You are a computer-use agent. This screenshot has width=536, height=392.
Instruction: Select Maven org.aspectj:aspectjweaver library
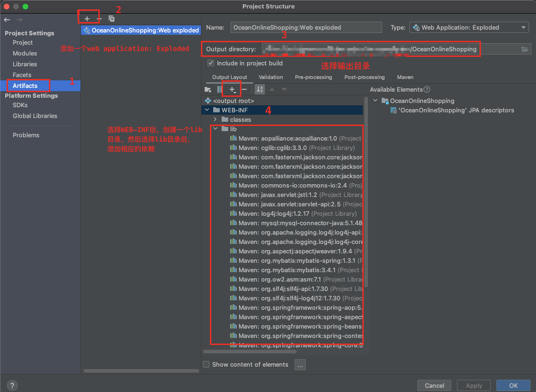(x=296, y=251)
